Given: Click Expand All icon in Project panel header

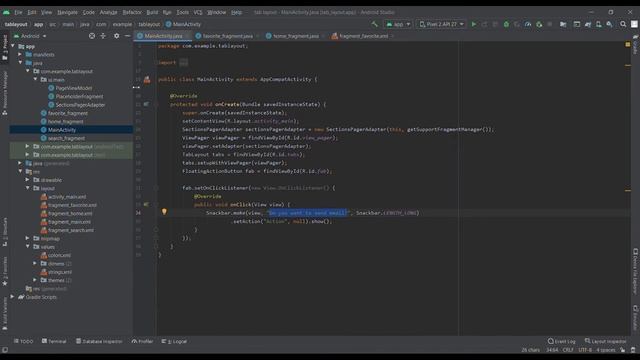Looking at the screenshot, I should pyautogui.click(x=103, y=36).
